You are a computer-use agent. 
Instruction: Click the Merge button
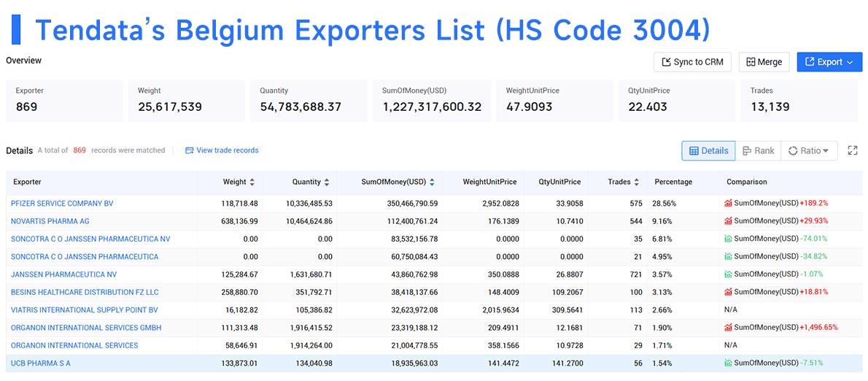pyautogui.click(x=764, y=62)
